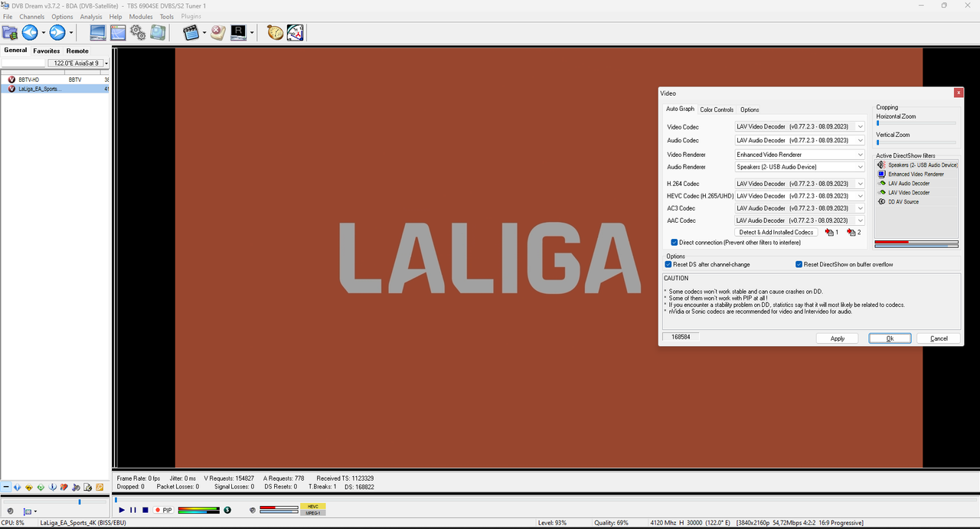Click the red X delete icon
The height and width of the screenshot is (529, 980).
coord(218,32)
